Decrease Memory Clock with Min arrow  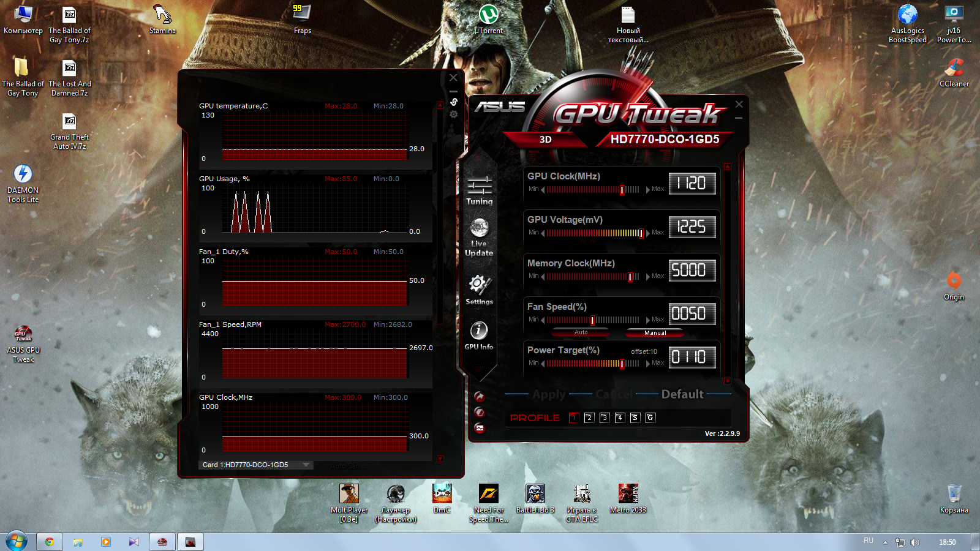click(x=543, y=277)
